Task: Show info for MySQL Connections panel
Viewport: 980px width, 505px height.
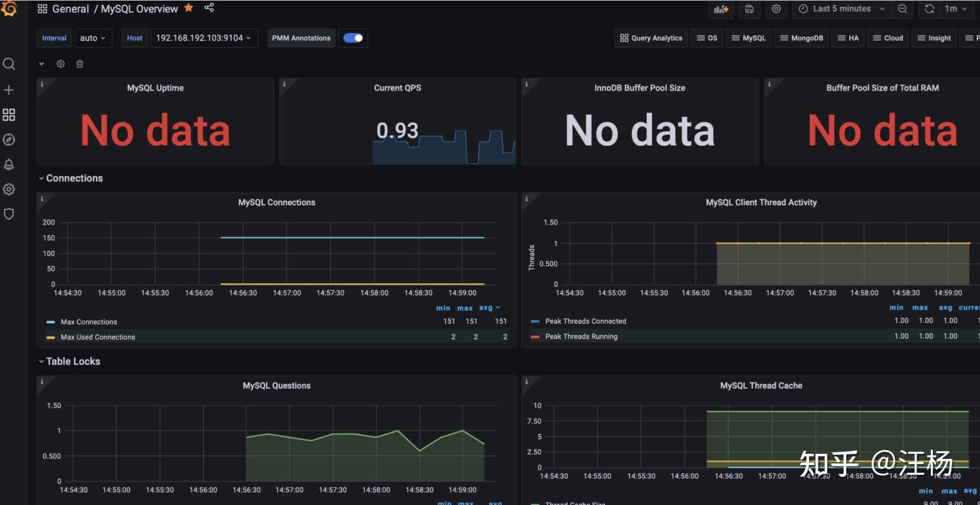Action: [x=42, y=199]
